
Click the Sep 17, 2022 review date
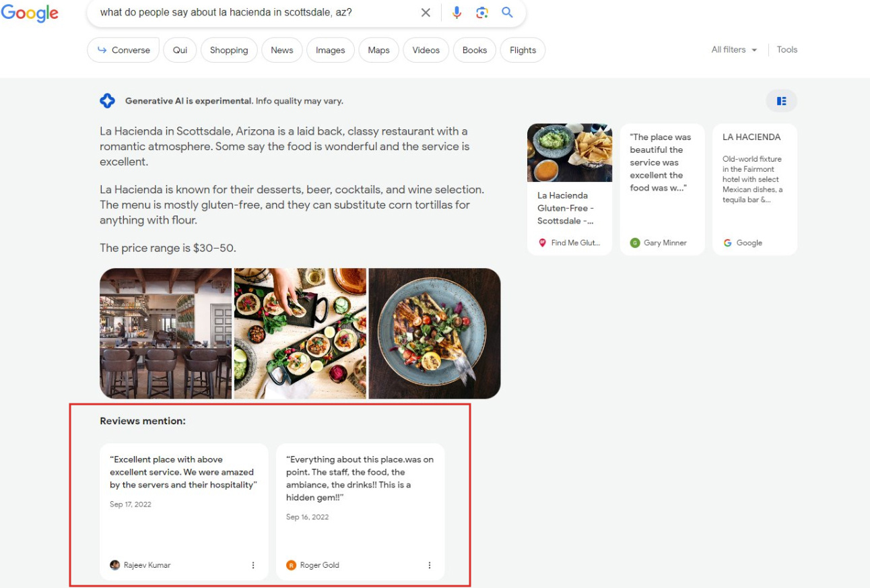pyautogui.click(x=131, y=504)
